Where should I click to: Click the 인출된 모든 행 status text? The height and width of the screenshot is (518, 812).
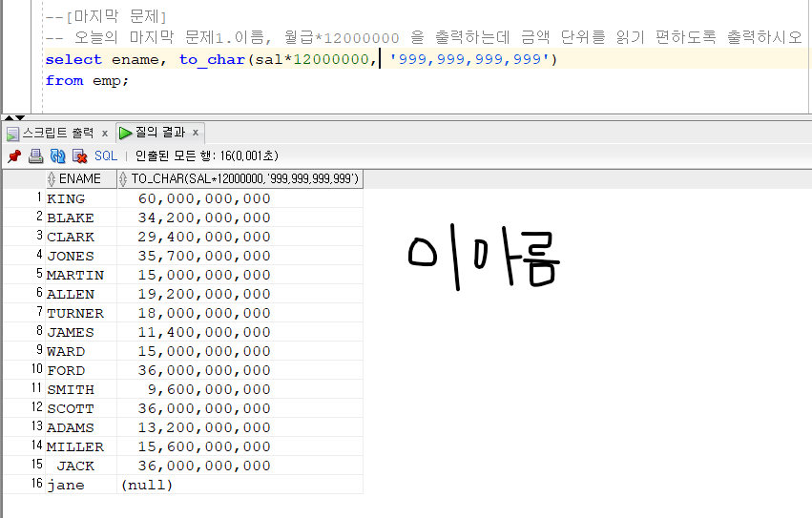click(207, 155)
